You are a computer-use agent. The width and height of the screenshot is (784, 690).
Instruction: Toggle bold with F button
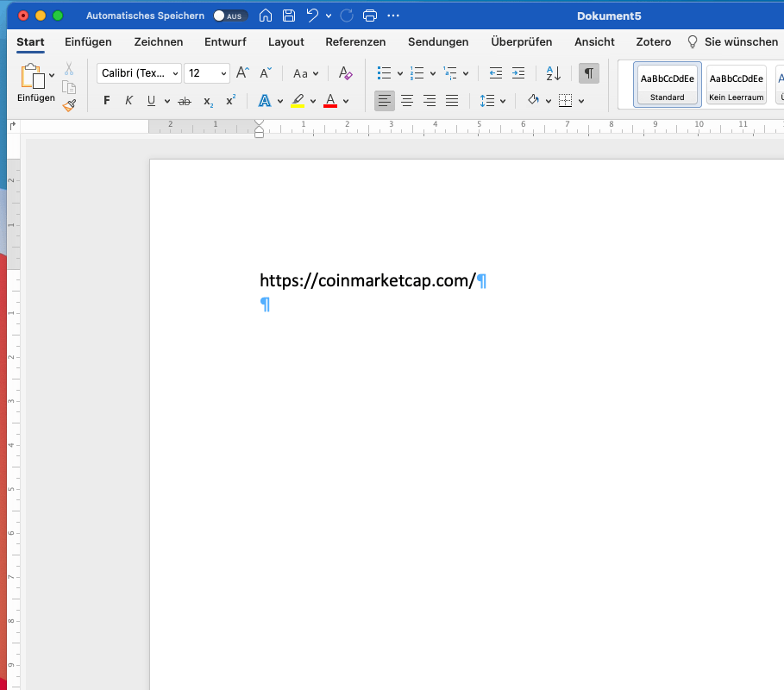(x=106, y=101)
